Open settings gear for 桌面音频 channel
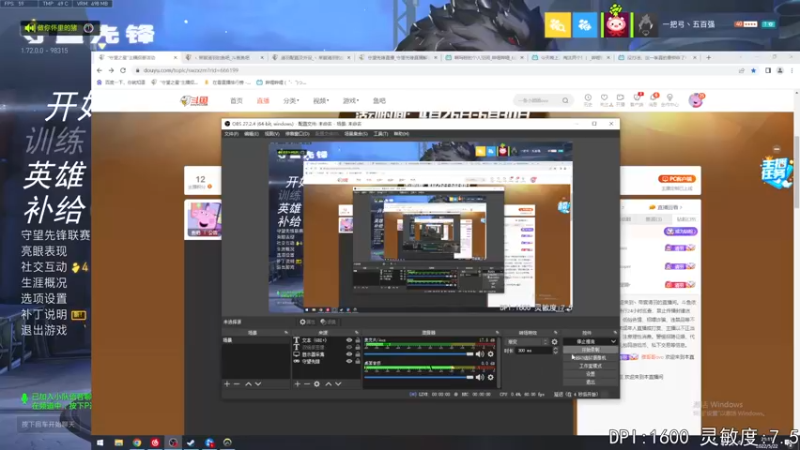The width and height of the screenshot is (800, 450). (x=491, y=377)
